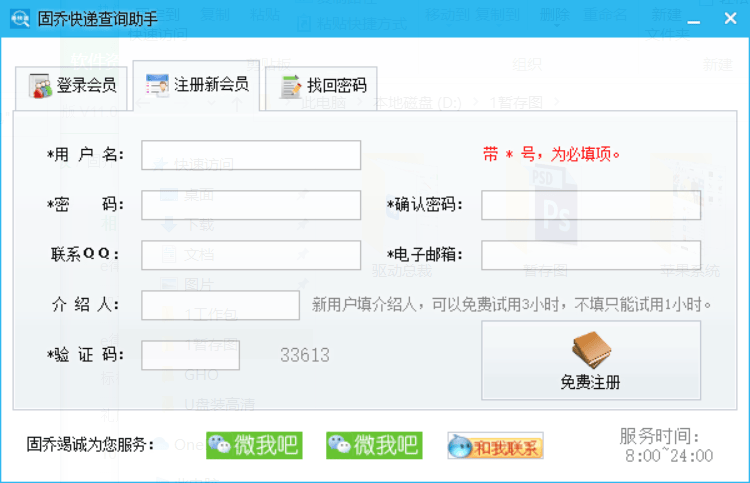This screenshot has height=483, width=750.
Task: Click the 登录会员 tab users icon
Action: [40, 86]
